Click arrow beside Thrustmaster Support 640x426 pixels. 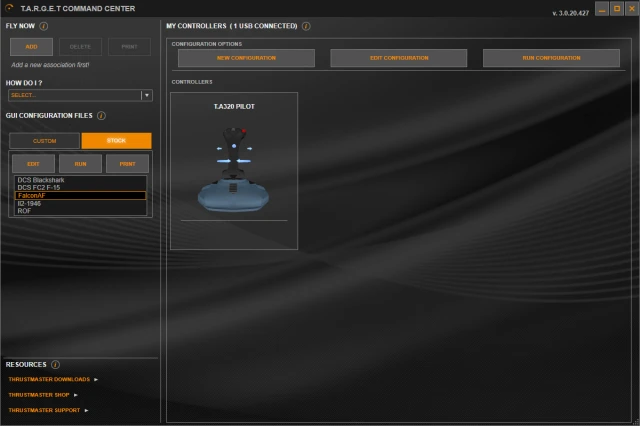click(86, 410)
